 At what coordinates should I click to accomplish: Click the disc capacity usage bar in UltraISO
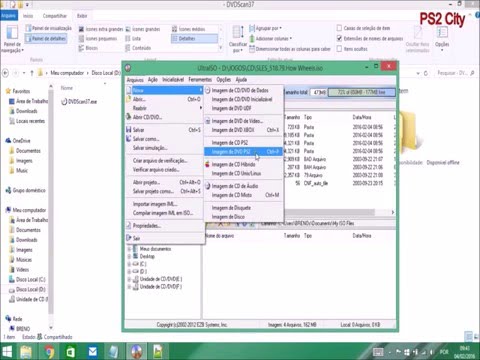pyautogui.click(x=362, y=92)
